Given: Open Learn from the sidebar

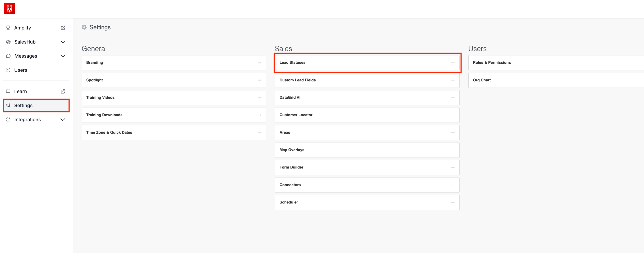Looking at the screenshot, I should click(x=36, y=91).
